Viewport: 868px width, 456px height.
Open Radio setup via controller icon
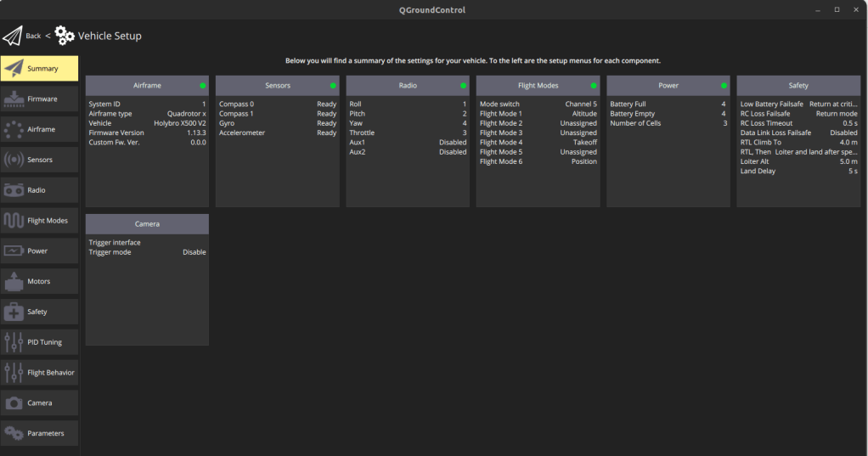14,190
